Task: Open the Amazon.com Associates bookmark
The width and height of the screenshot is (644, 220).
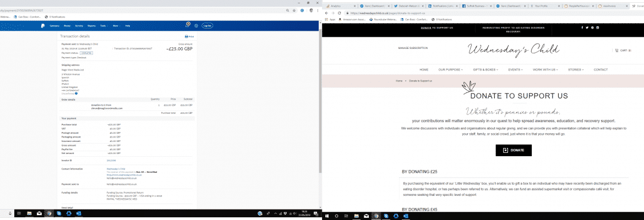Action: click(353, 19)
